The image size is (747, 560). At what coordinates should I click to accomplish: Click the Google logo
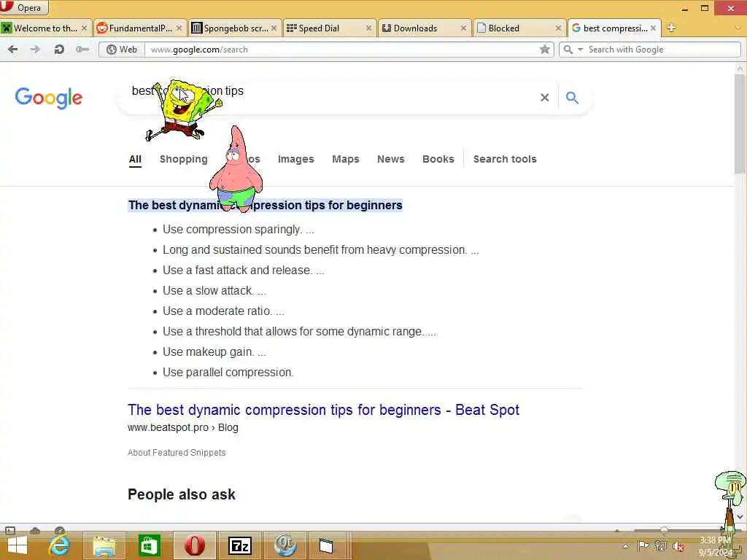coord(49,98)
